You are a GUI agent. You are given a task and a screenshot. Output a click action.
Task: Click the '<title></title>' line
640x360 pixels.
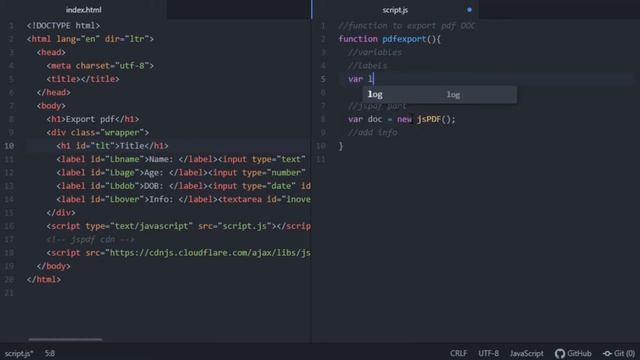pyautogui.click(x=83, y=79)
